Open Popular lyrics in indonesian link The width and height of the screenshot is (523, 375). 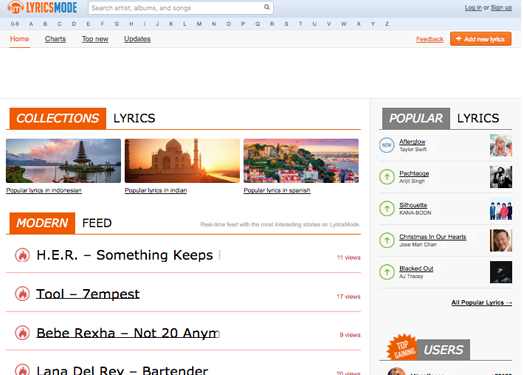(x=44, y=191)
